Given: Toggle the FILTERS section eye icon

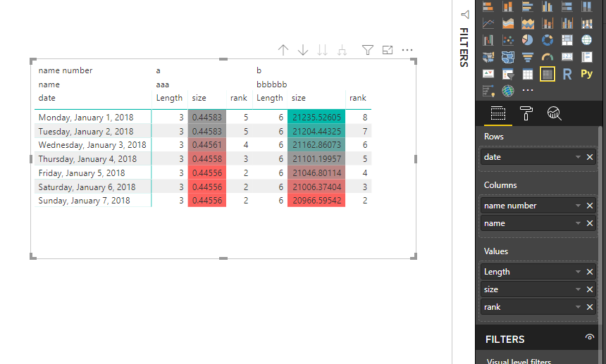Looking at the screenshot, I should (589, 337).
